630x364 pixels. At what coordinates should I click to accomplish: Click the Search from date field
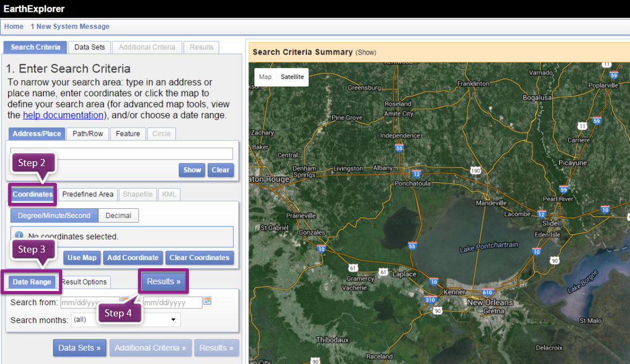[90, 302]
